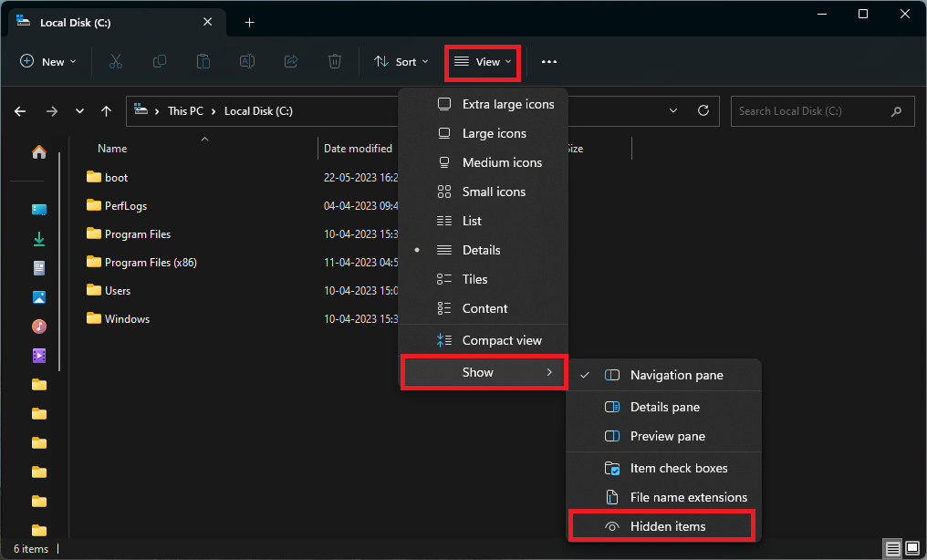Select the Rename icon in the toolbar
Screen dimensions: 927x560
(246, 61)
